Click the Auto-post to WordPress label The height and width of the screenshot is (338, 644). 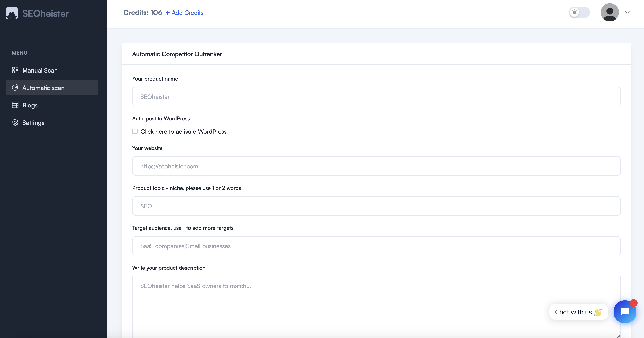(161, 119)
